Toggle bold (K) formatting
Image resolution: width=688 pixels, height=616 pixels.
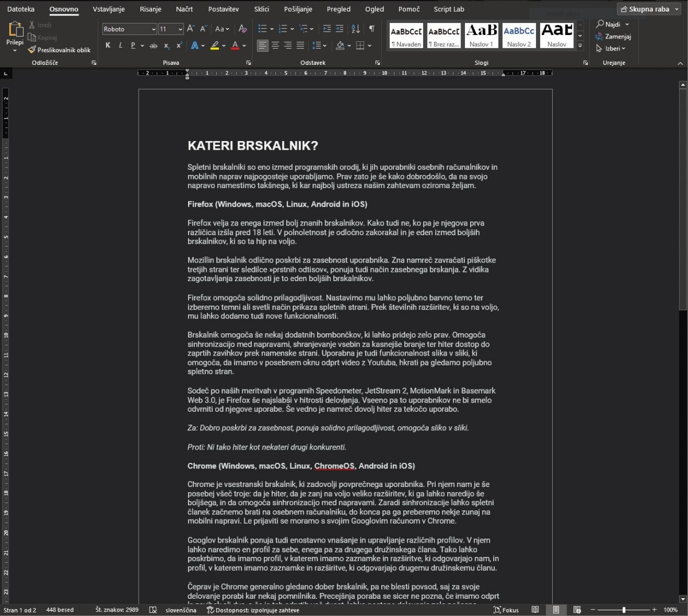click(108, 45)
